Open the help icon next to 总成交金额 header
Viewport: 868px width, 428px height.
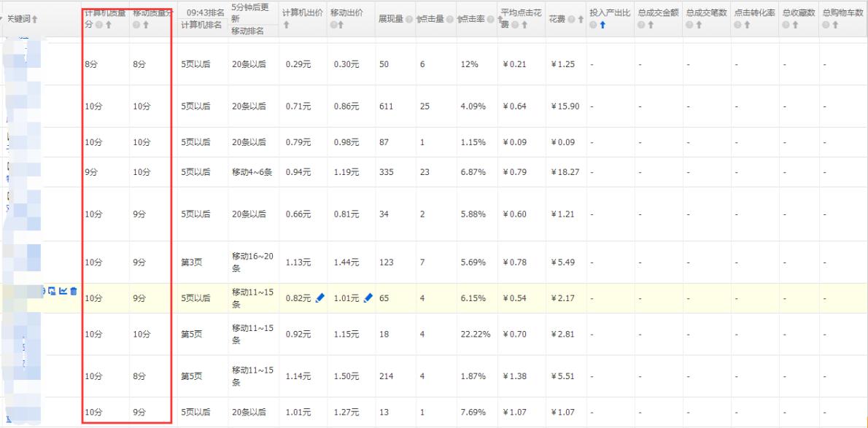pos(642,25)
